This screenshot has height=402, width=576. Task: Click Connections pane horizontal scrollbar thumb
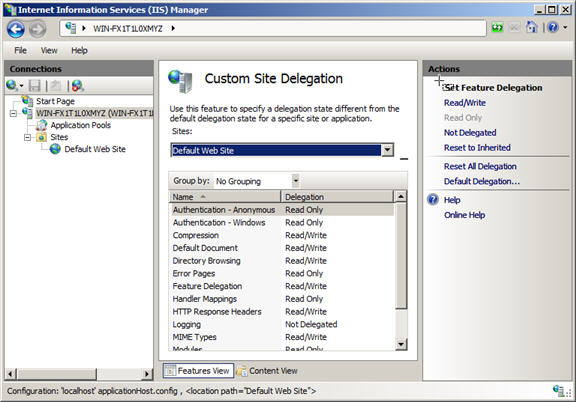[57, 374]
